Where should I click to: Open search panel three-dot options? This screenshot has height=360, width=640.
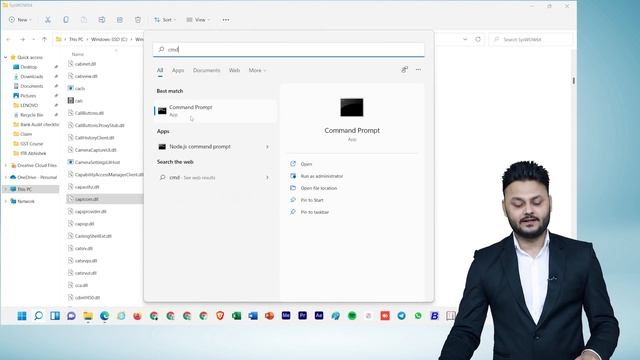418,70
